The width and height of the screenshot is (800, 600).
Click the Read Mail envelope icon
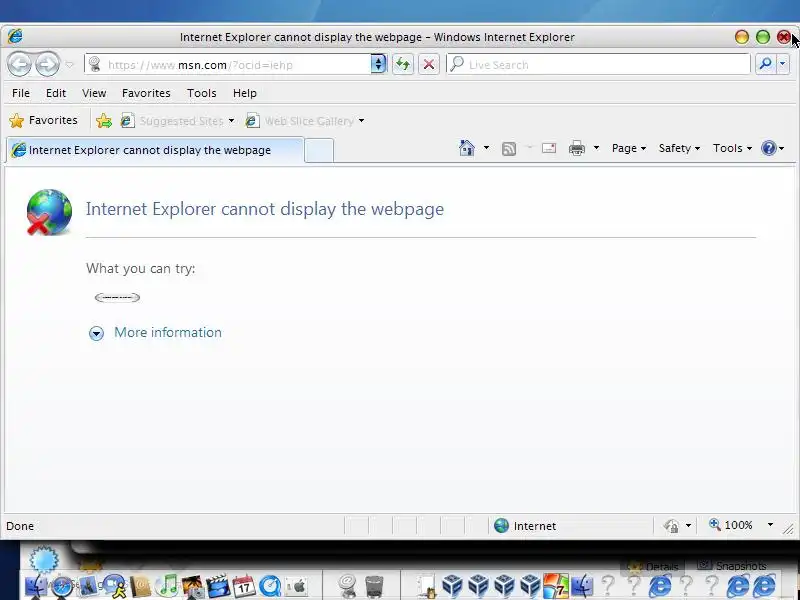(548, 148)
